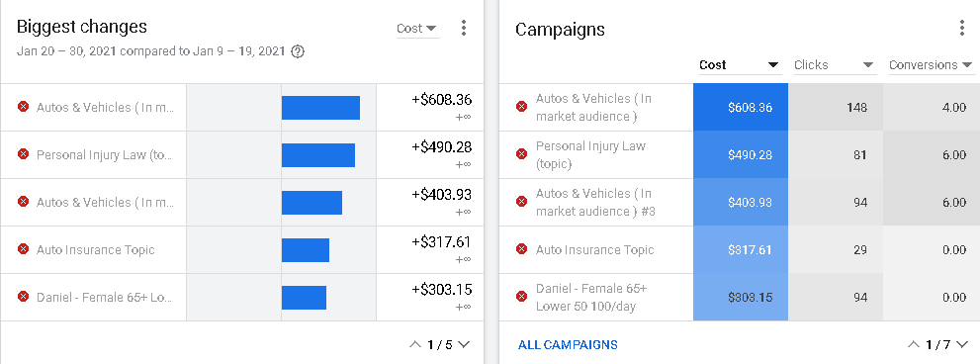Click the blue bar for +$608.36 change

320,108
